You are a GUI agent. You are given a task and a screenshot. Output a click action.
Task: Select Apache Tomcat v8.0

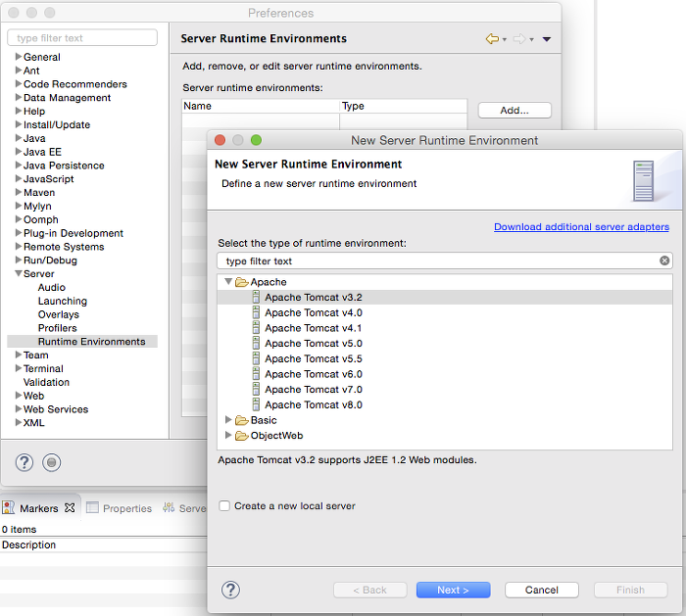[x=314, y=404]
